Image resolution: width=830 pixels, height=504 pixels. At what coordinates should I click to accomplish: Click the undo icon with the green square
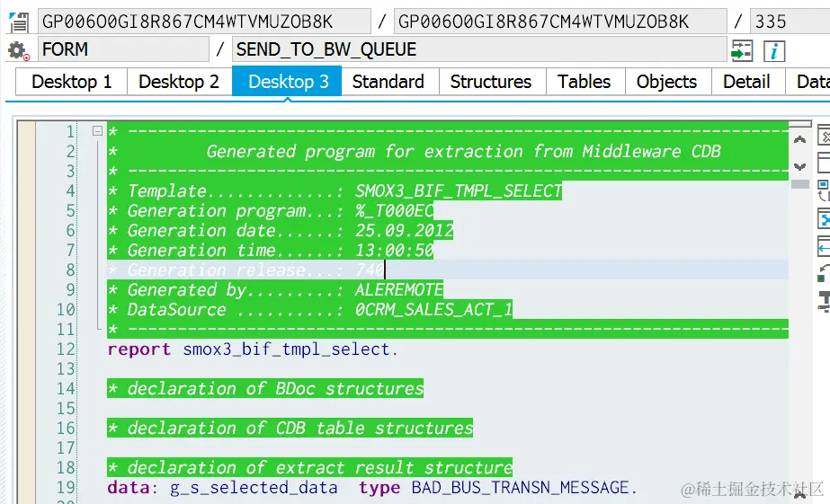tap(823, 274)
